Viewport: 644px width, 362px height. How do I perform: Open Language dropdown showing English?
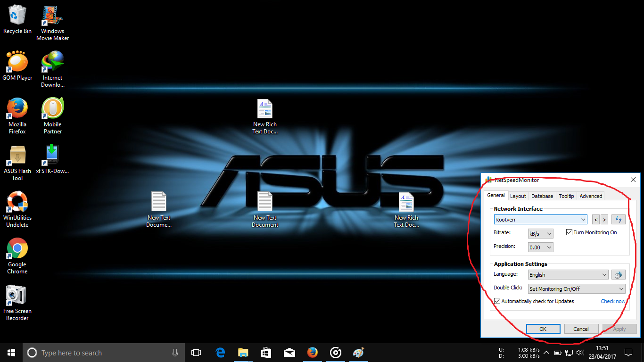pos(568,275)
